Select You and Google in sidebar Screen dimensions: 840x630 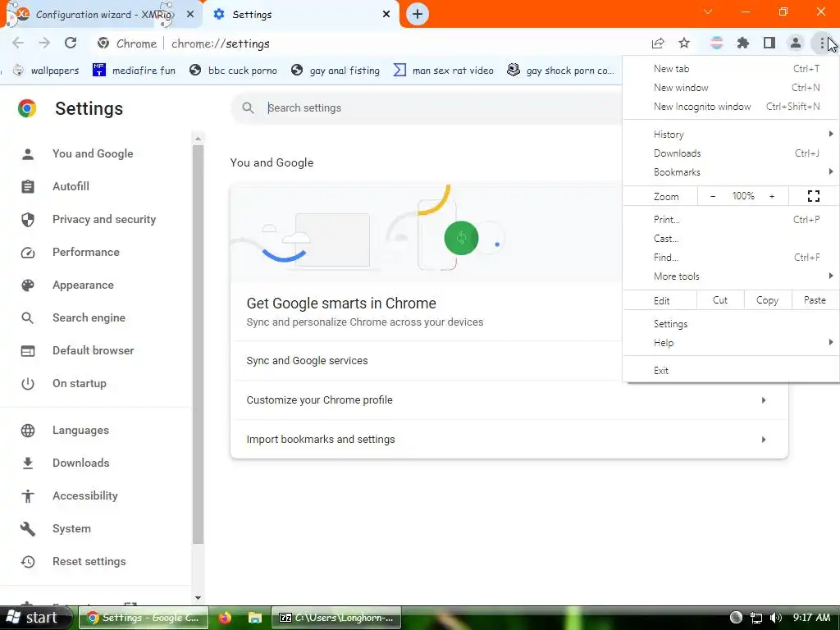93,153
